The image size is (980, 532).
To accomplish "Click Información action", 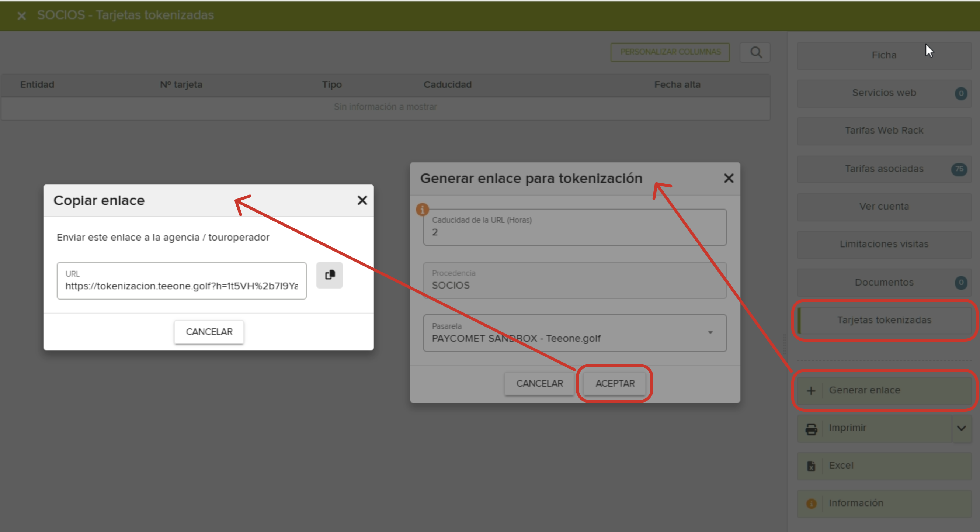I will point(884,504).
